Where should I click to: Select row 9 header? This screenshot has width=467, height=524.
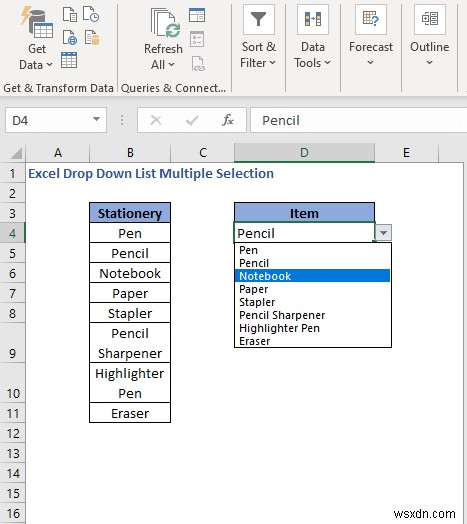[12, 343]
